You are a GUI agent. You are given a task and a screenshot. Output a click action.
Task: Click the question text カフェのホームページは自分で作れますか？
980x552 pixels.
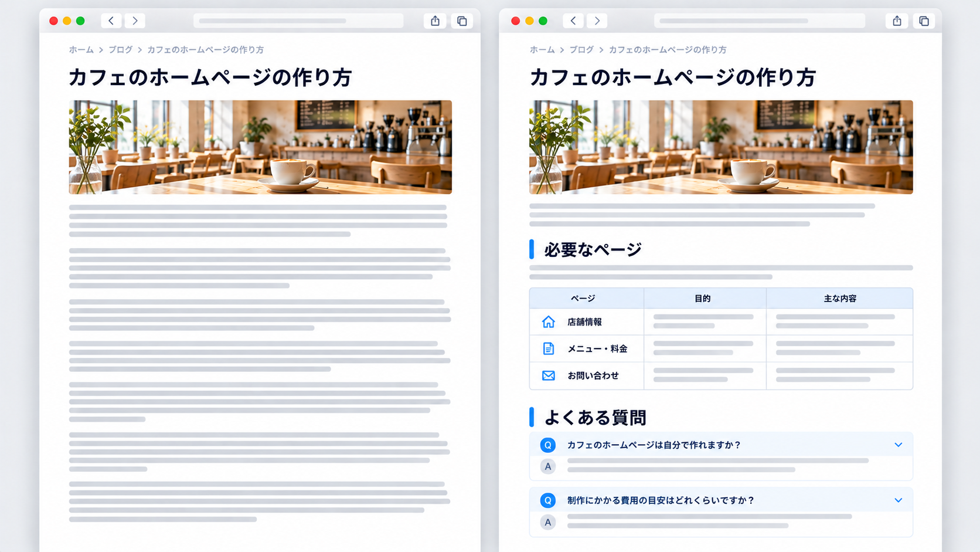[654, 445]
